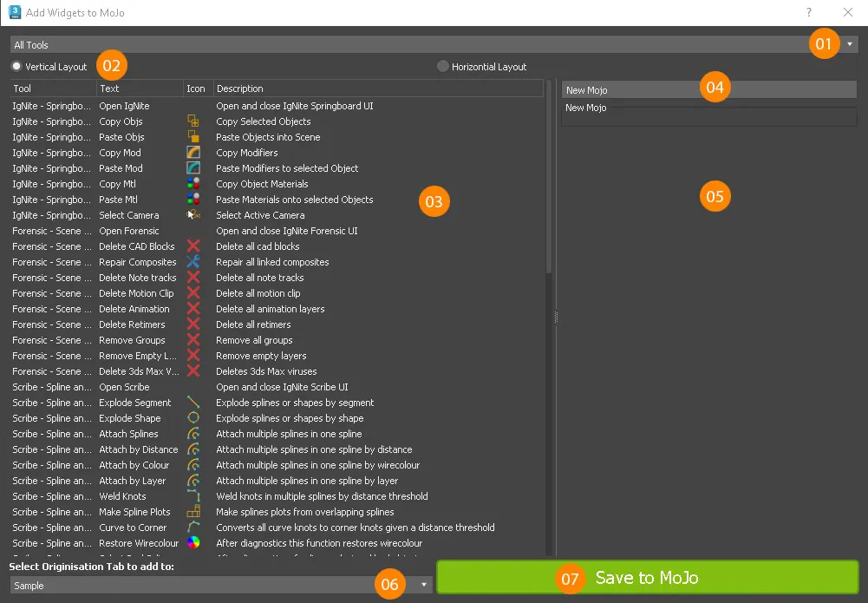
Task: Click the Paste Objs row icon
Action: [193, 137]
